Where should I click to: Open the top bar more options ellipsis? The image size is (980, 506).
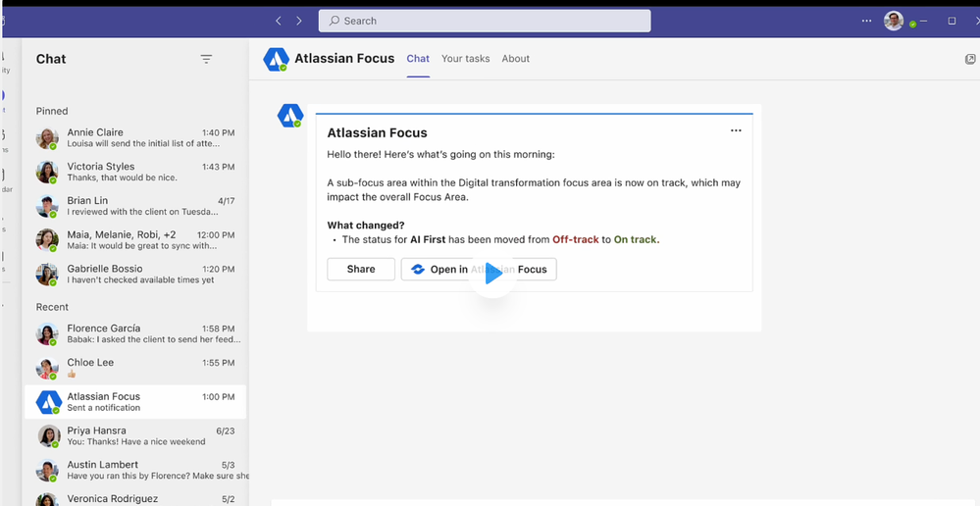point(866,21)
